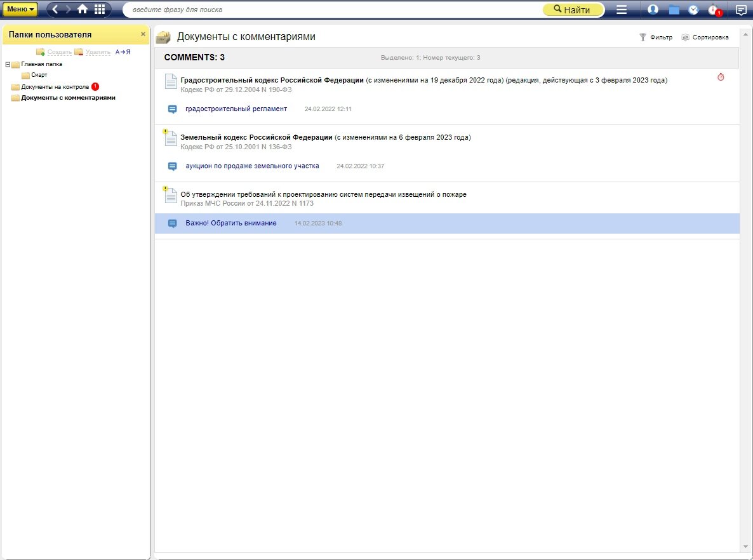Open the Меню dropdown button
This screenshot has height=560, width=753.
click(x=20, y=9)
